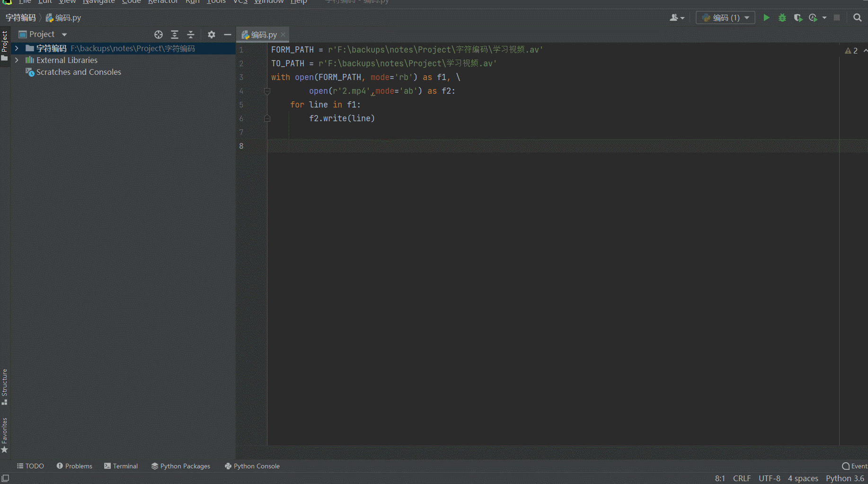This screenshot has height=484, width=868.
Task: Click line number 8 in gutter
Action: 241,146
